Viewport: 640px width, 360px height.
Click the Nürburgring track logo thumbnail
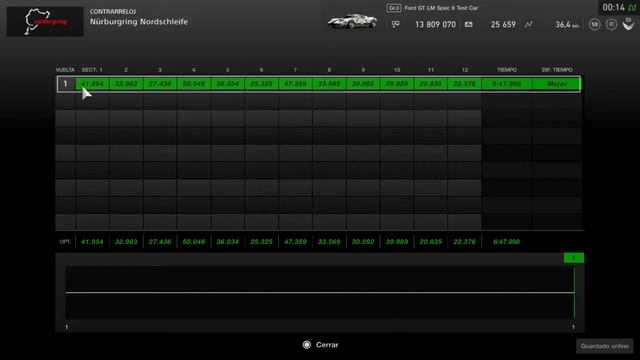pyautogui.click(x=45, y=22)
